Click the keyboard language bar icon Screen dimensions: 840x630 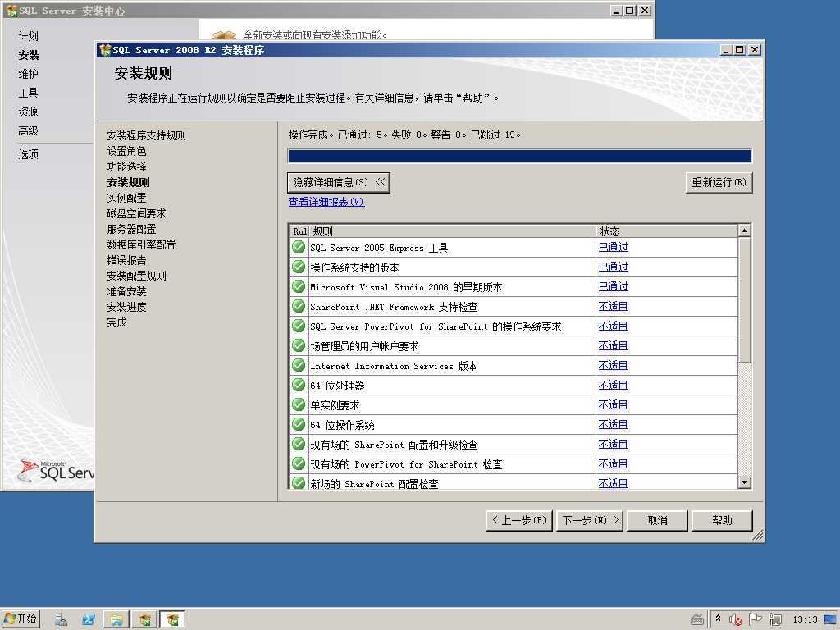click(697, 620)
